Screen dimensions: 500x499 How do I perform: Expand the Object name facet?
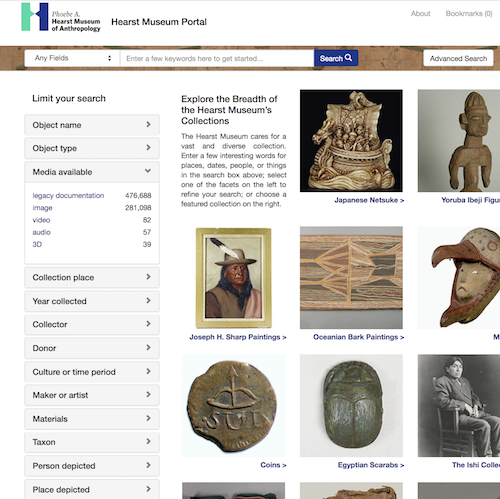(92, 125)
